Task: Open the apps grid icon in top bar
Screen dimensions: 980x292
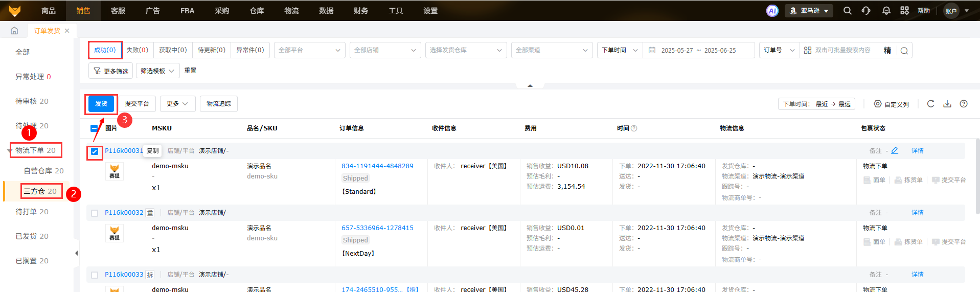Action: (905, 11)
